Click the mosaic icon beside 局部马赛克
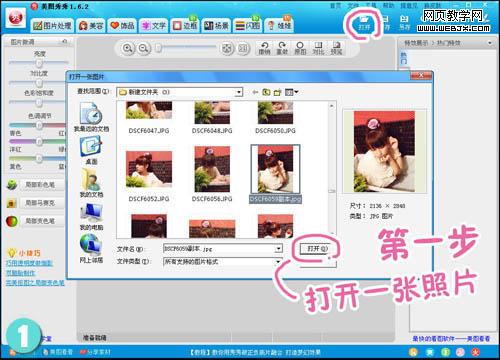Viewport: 500px width, 360px height. tap(12, 203)
